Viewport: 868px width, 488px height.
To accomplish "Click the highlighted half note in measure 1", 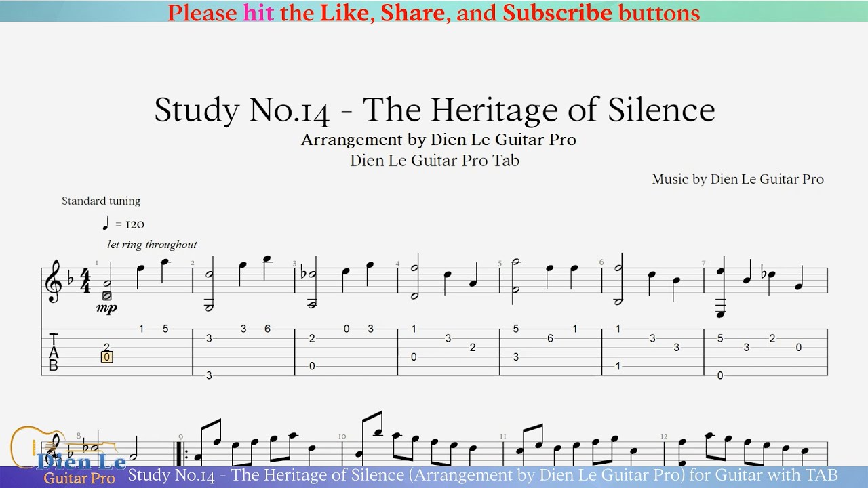I will coord(106,296).
